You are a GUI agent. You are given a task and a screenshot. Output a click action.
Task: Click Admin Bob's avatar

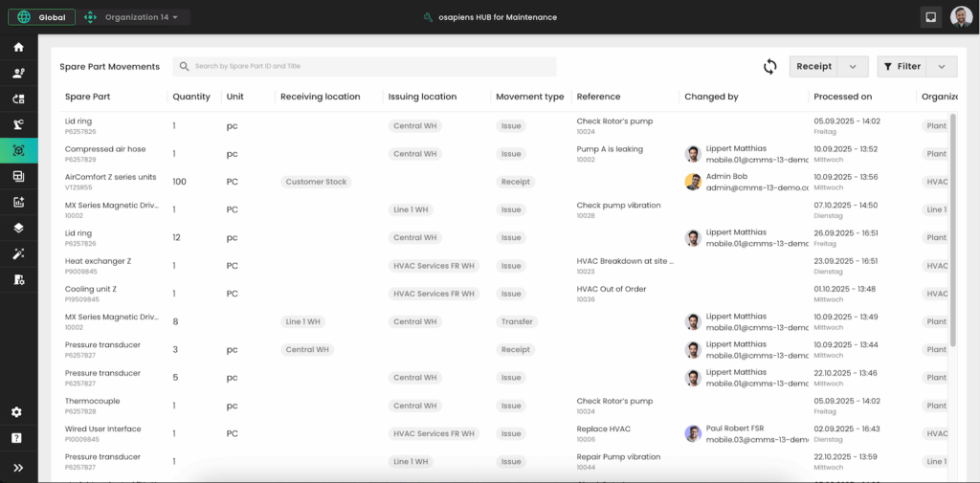(693, 182)
